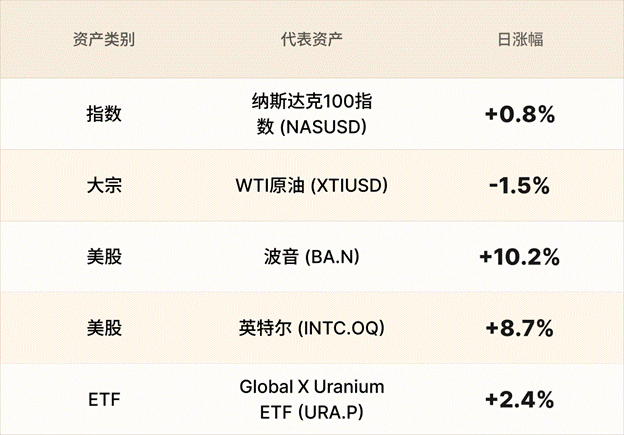Select the 英特尔 (INTC.OQ) asset cell

(312, 328)
